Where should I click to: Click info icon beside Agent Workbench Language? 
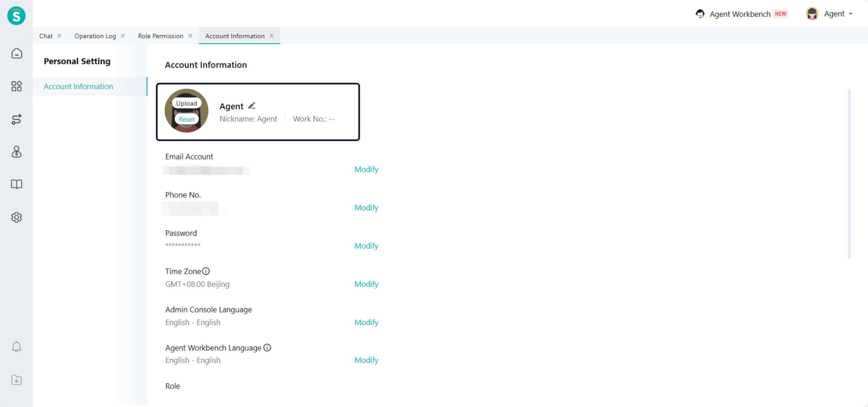click(x=267, y=348)
